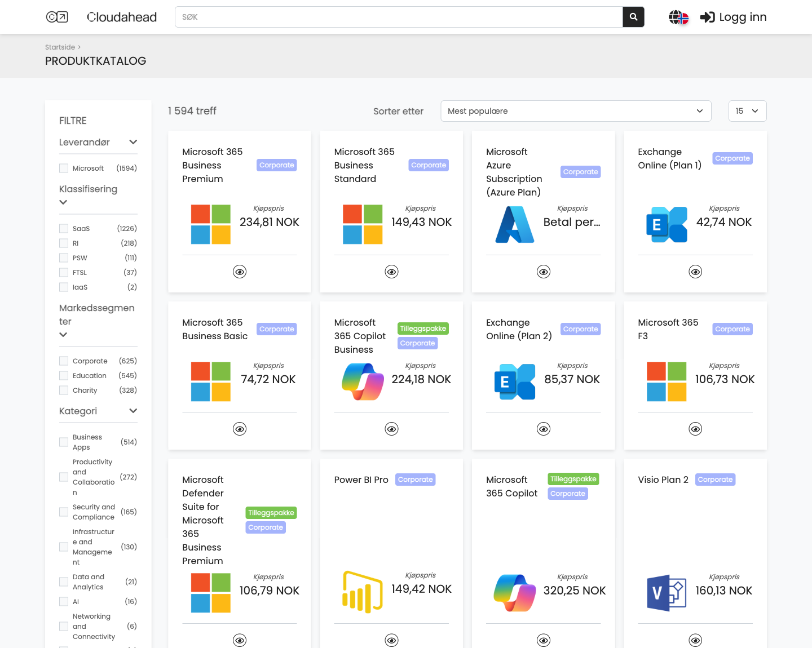Click the search magnifier button
This screenshot has height=648, width=812.
[x=633, y=17]
